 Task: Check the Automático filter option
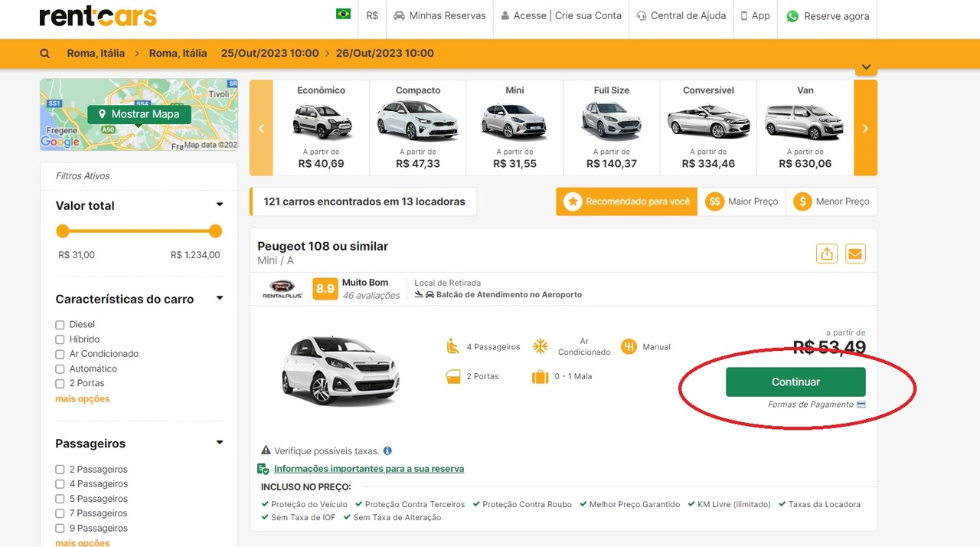[x=60, y=369]
